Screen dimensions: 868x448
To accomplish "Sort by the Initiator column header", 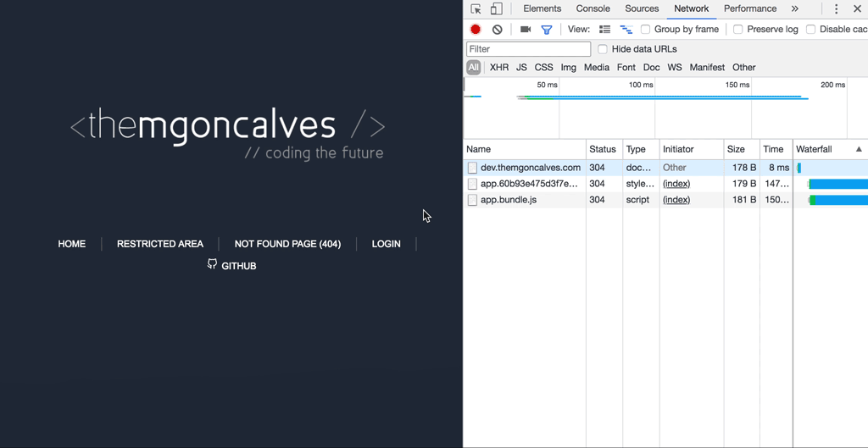I will tap(692, 149).
